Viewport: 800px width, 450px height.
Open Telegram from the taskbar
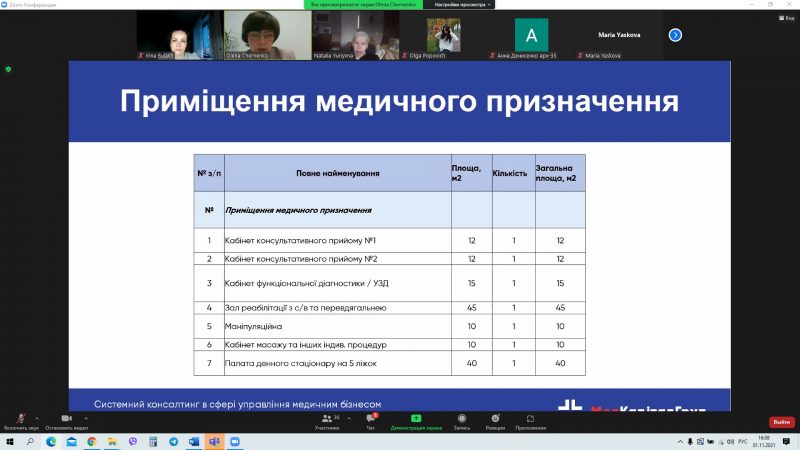click(x=173, y=442)
